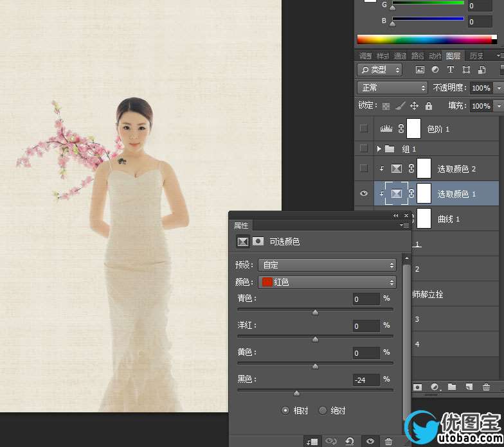The width and height of the screenshot is (504, 447).
Task: Select the 绝对 radio button
Action: 323,410
